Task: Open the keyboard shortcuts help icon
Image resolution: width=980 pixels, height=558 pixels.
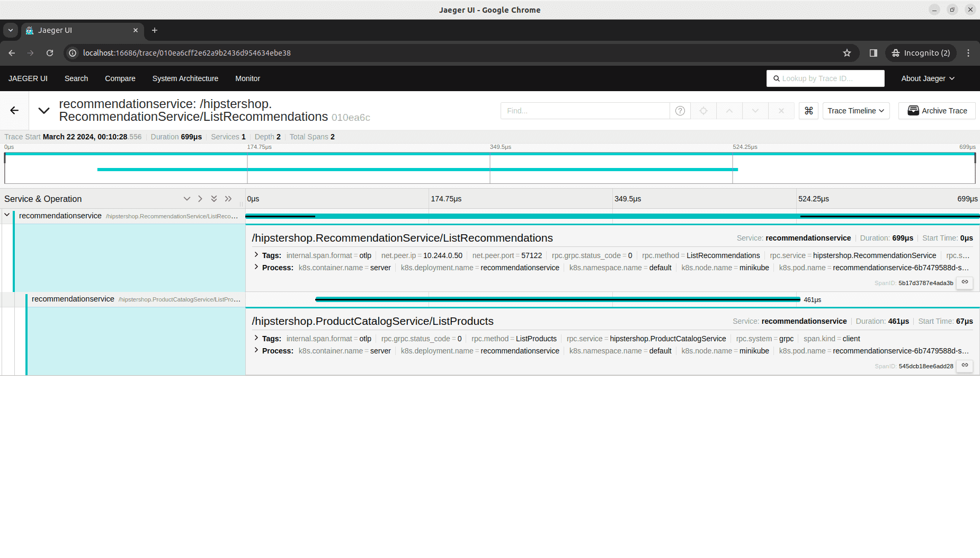Action: (x=808, y=111)
